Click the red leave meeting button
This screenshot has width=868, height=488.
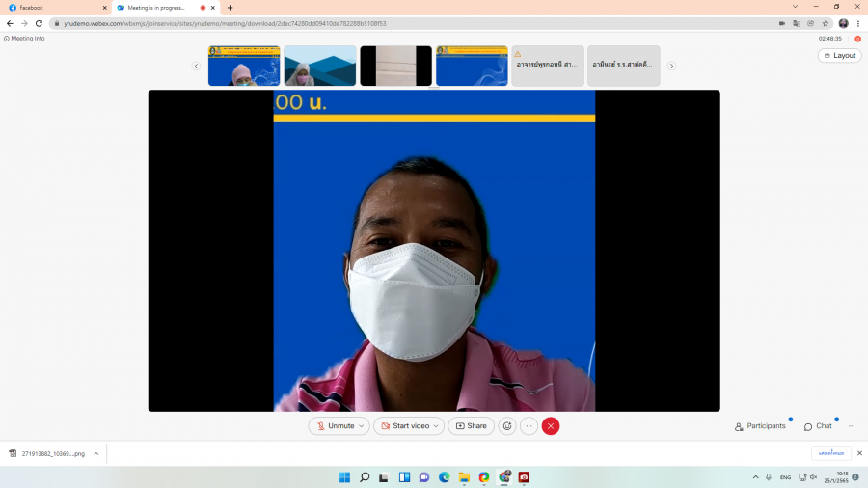pyautogui.click(x=551, y=426)
